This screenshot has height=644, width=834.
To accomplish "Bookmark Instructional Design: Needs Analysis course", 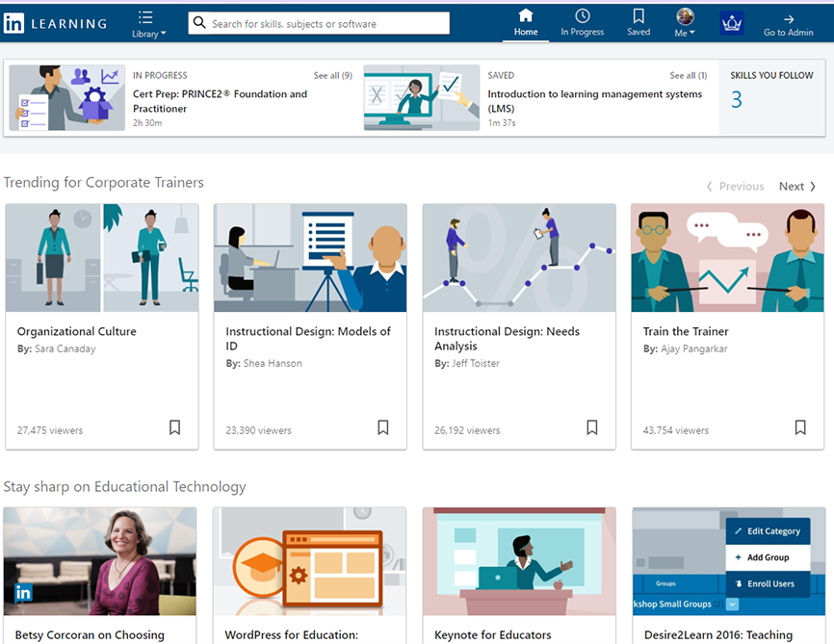I will pyautogui.click(x=592, y=427).
